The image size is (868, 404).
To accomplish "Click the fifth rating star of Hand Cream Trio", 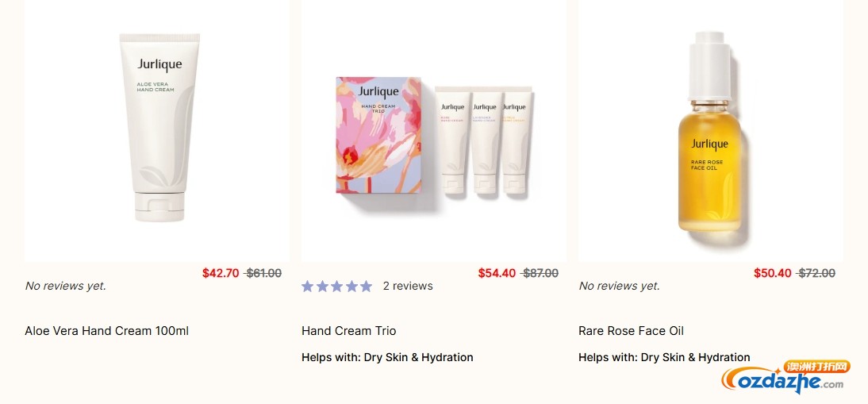I will point(365,287).
